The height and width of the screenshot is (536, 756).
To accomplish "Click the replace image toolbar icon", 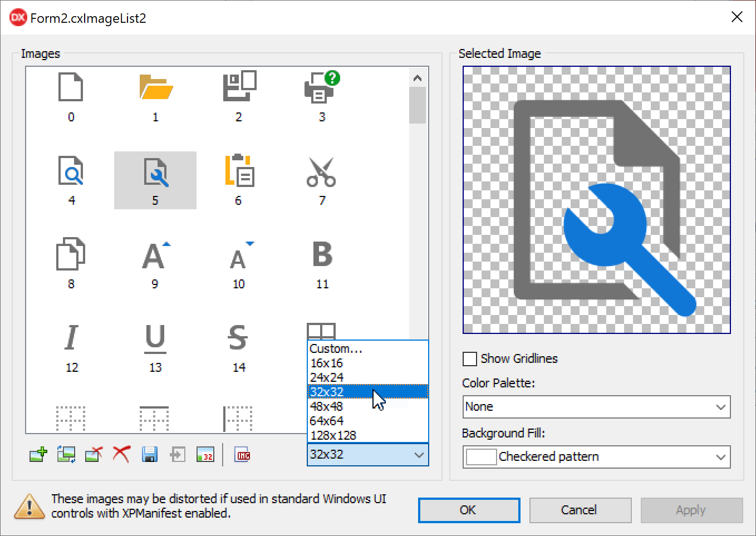I will point(66,455).
